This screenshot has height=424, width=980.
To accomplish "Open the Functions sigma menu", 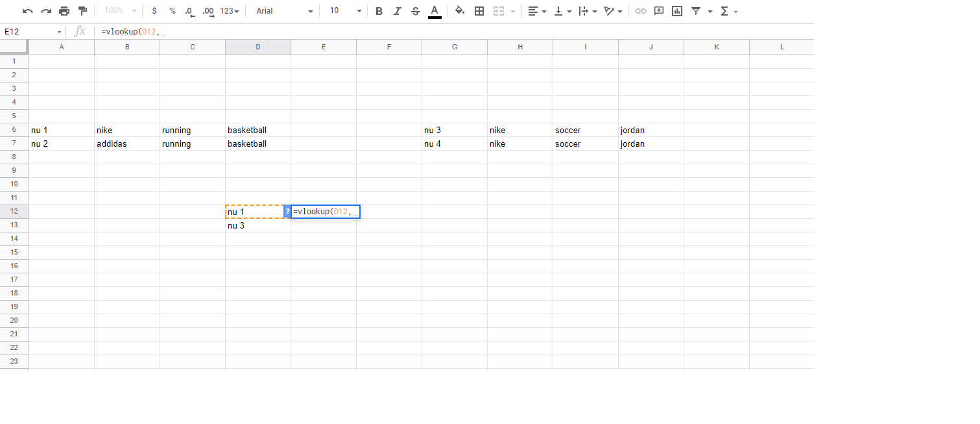I will coord(725,11).
